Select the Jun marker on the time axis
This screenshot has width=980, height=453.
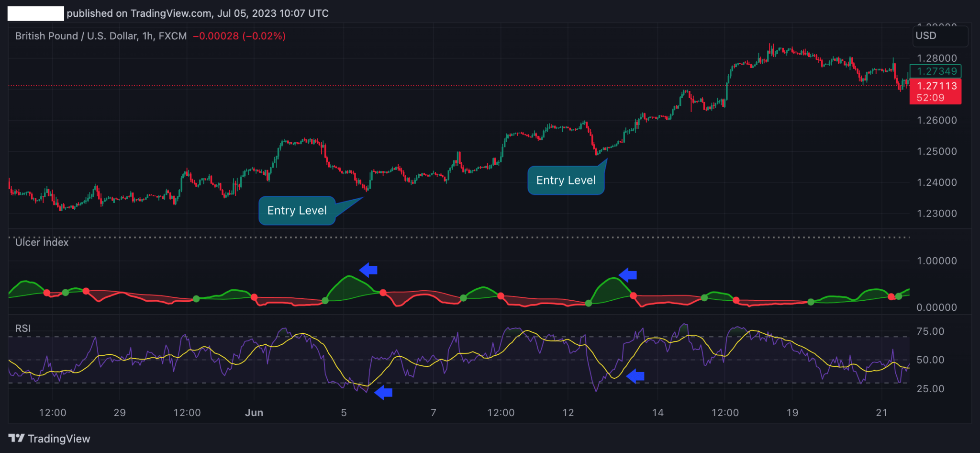pyautogui.click(x=254, y=412)
